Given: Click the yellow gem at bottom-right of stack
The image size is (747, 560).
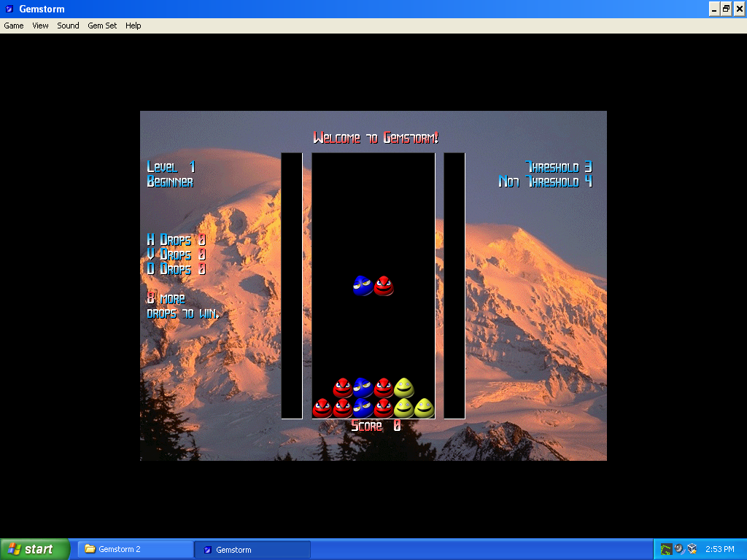Looking at the screenshot, I should [425, 408].
